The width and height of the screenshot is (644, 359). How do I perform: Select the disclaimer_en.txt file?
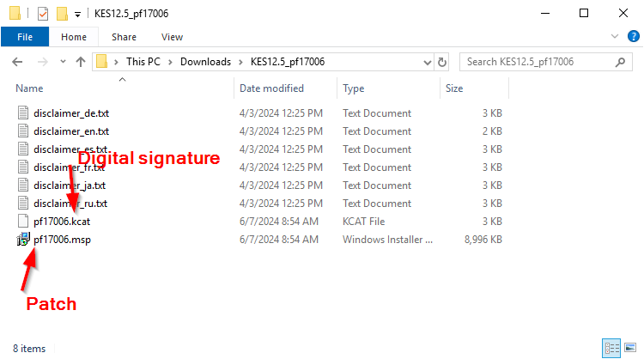coord(71,131)
